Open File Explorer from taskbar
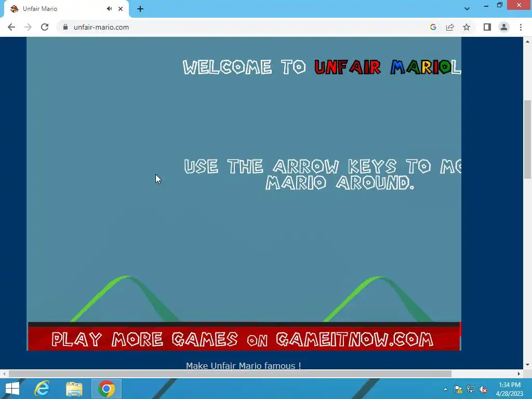This screenshot has width=532, height=399. click(74, 389)
